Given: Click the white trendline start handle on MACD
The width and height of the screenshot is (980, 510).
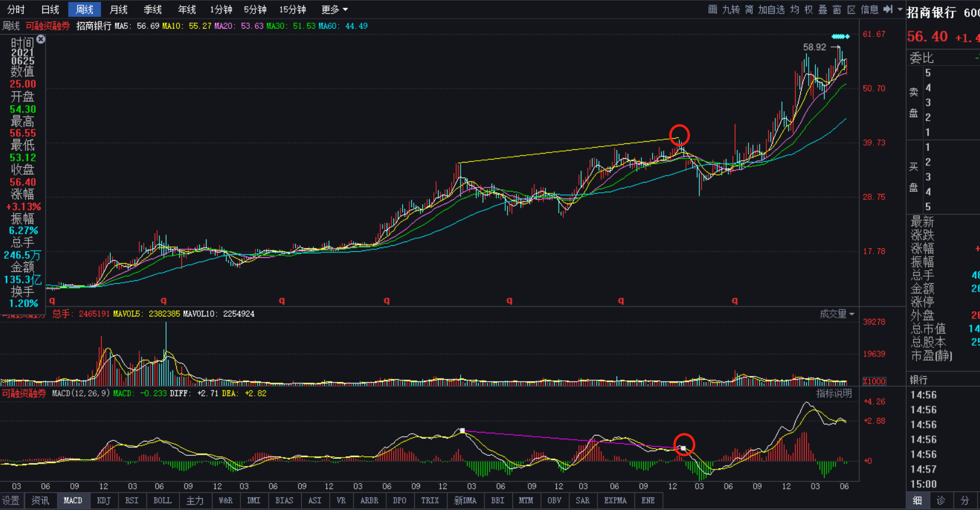Looking at the screenshot, I should click(x=462, y=431).
